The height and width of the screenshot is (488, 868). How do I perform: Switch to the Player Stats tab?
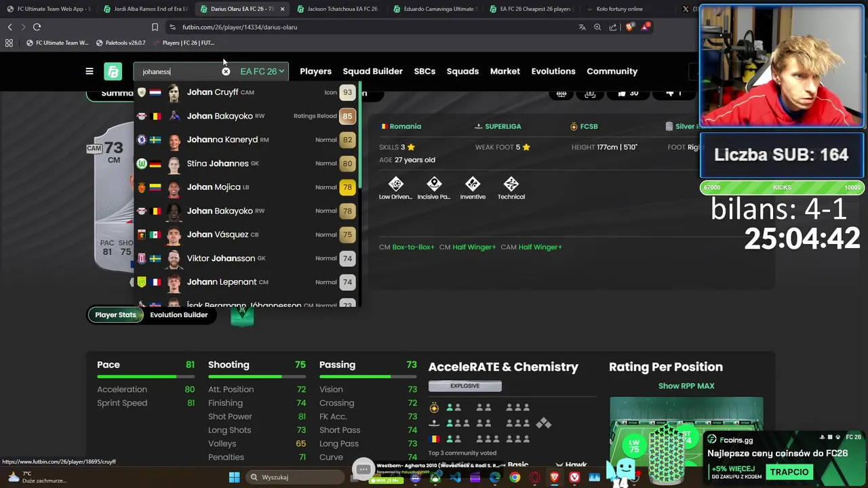coord(115,314)
